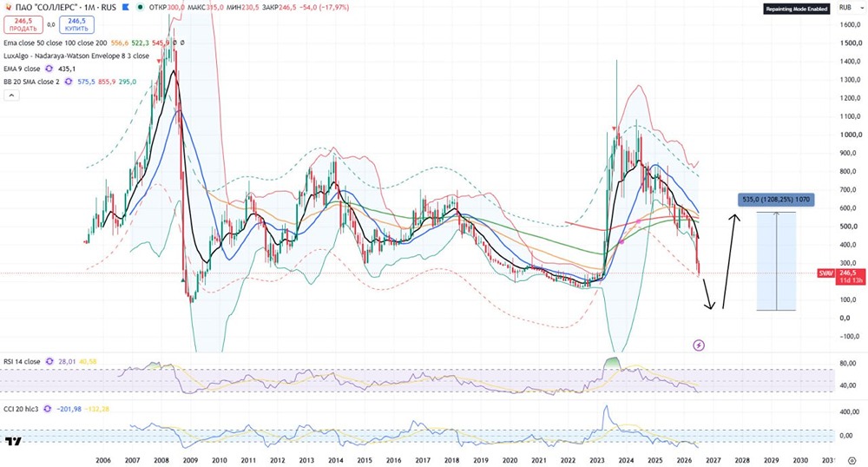Viewport: 868px width, 467px height.
Task: Click the 0,0 spread value between buy and sell
Action: coord(51,25)
